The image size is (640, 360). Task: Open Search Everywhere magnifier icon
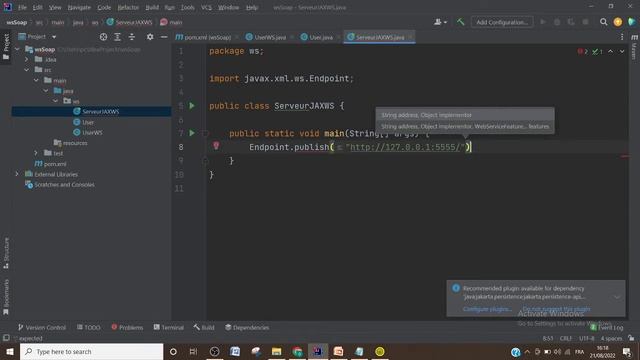coord(603,22)
